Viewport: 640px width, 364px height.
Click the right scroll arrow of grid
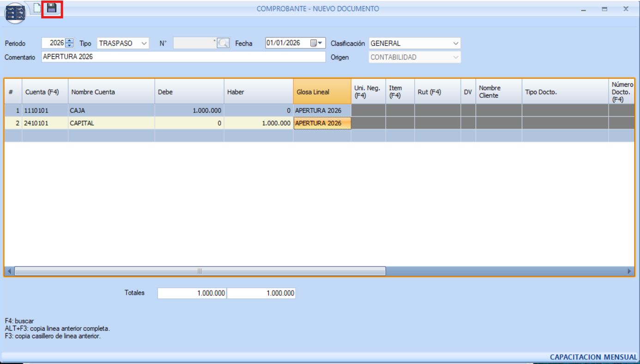pos(629,271)
